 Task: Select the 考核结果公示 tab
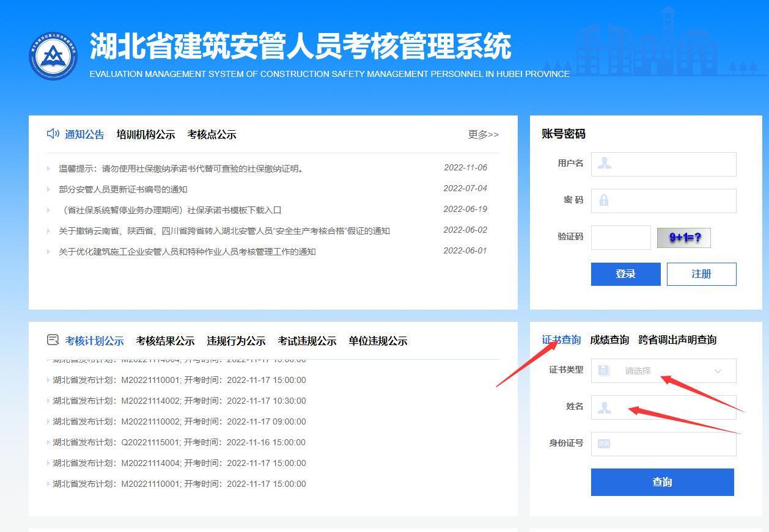[x=166, y=341]
